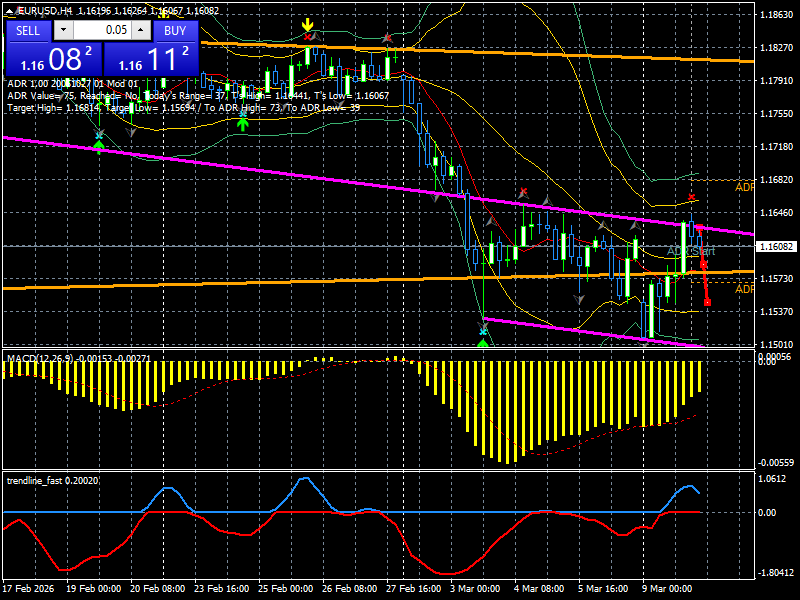Screen dimensions: 800x600
Task: Click the SELL button
Action: coord(28,31)
